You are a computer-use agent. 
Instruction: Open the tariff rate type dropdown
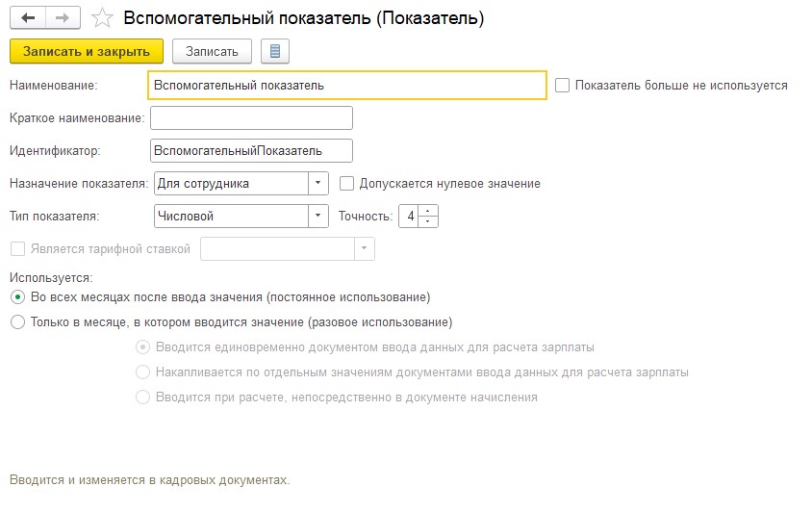click(364, 248)
